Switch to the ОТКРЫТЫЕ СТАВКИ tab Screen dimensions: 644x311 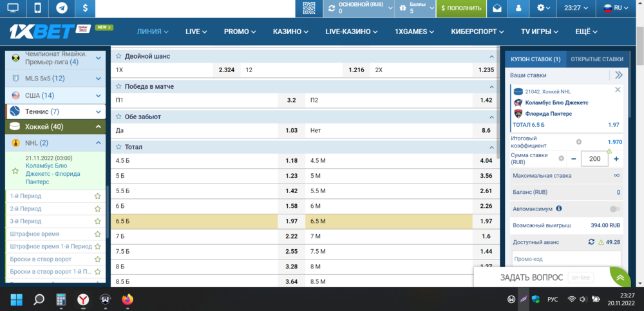tap(597, 59)
